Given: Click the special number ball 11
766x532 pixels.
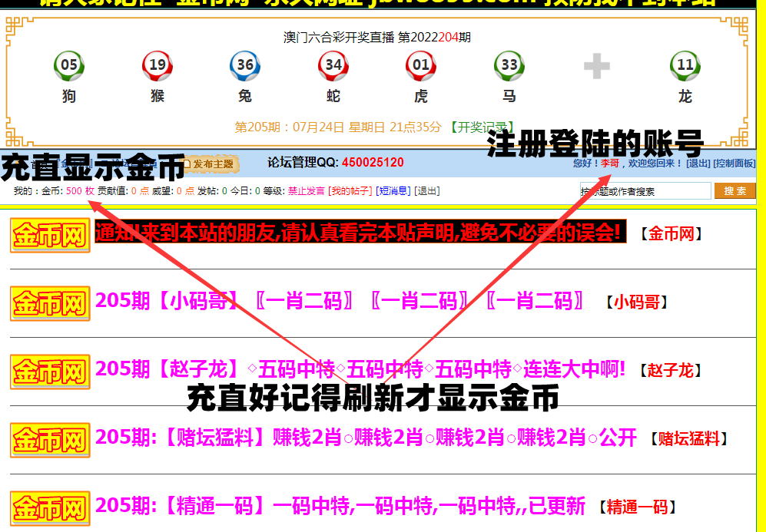Looking at the screenshot, I should [x=685, y=66].
